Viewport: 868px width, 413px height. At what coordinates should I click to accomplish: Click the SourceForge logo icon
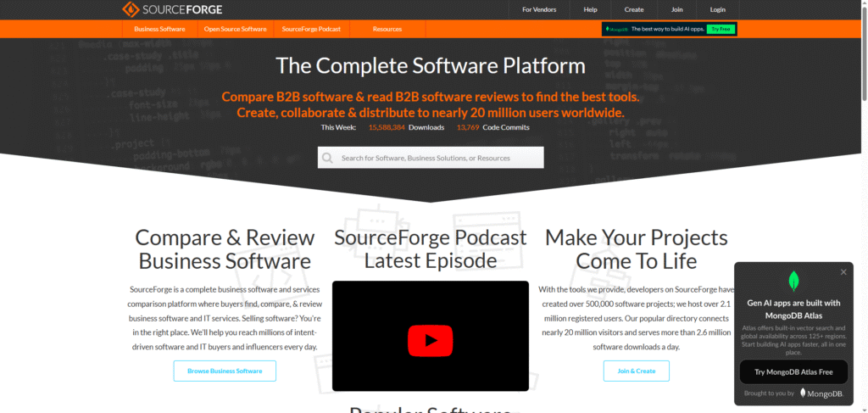[x=130, y=9]
